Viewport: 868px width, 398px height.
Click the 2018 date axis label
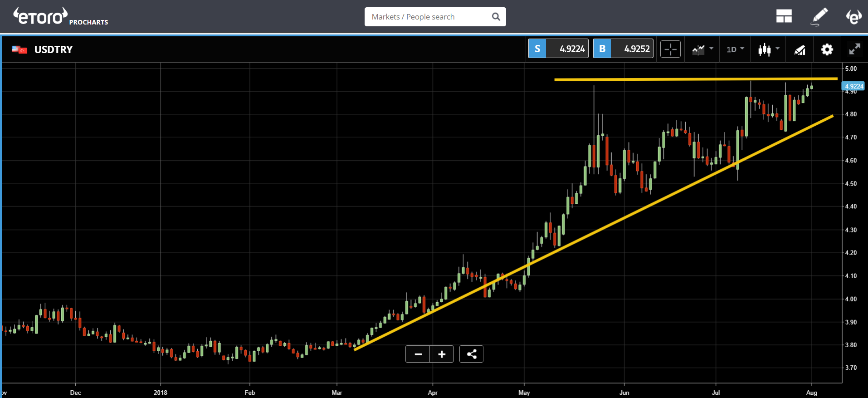tap(160, 393)
